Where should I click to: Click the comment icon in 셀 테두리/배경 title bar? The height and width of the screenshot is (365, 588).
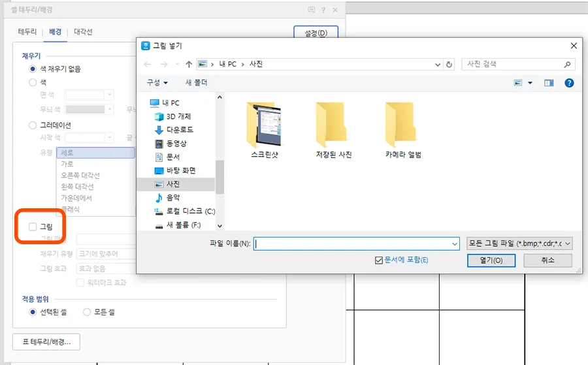coord(311,10)
